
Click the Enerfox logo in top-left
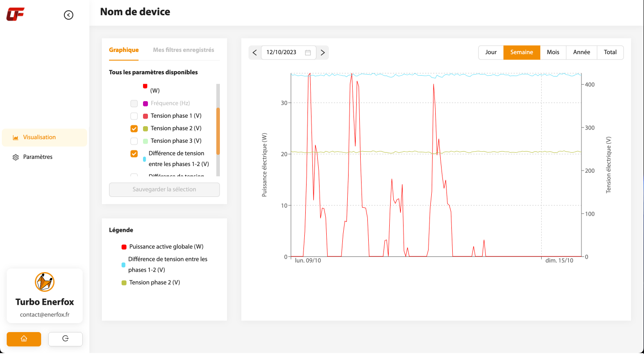tap(15, 14)
